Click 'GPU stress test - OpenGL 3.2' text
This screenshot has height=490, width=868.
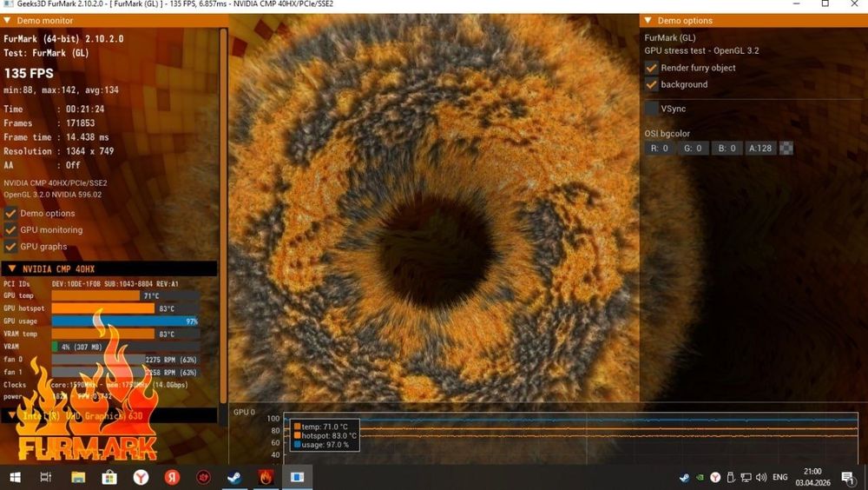(x=701, y=50)
